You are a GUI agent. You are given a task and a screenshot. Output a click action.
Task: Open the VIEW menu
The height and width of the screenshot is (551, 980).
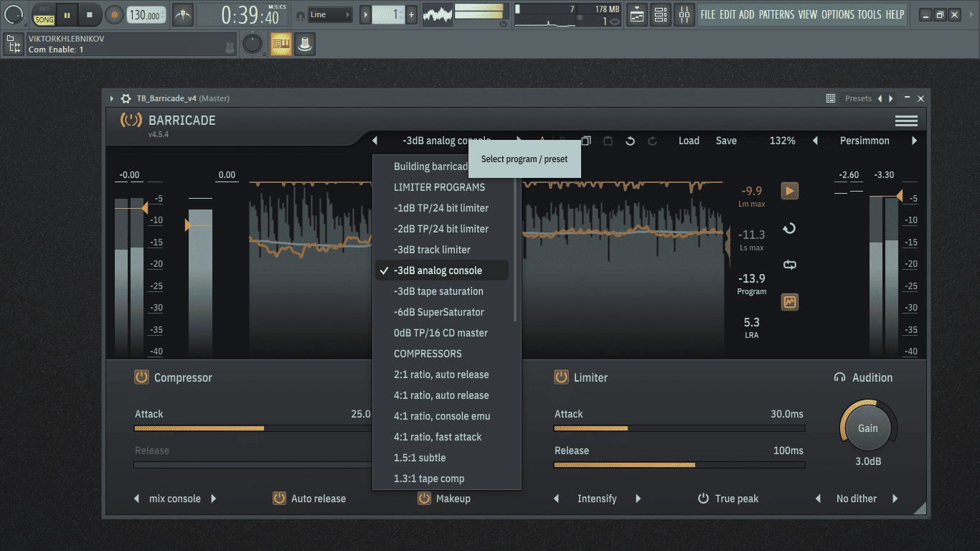pyautogui.click(x=808, y=14)
